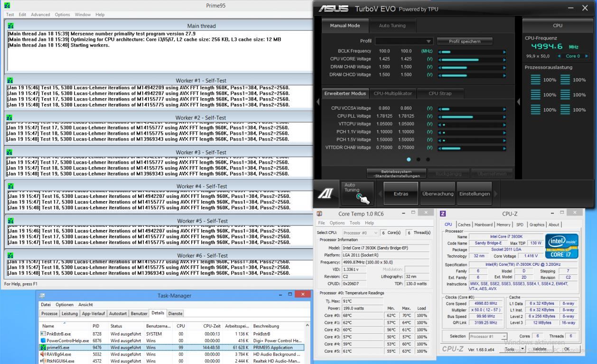Click the Worker #6 Self-Test window icon

[x=10, y=255]
